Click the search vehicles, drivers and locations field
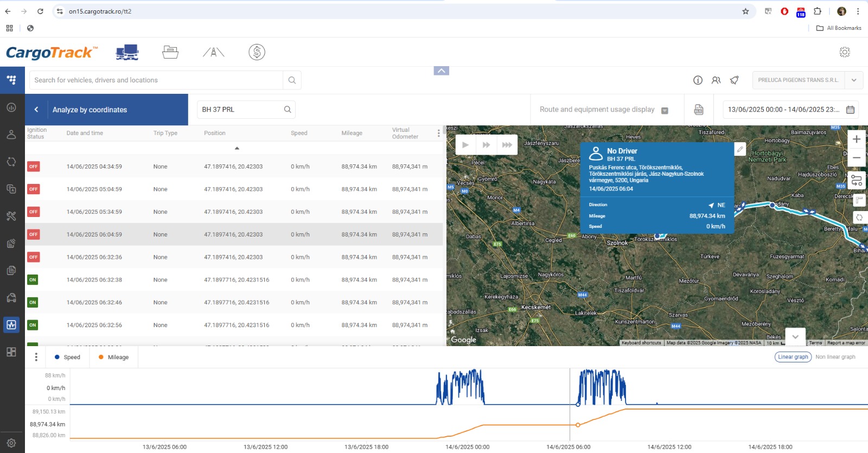The width and height of the screenshot is (868, 453). coord(156,80)
